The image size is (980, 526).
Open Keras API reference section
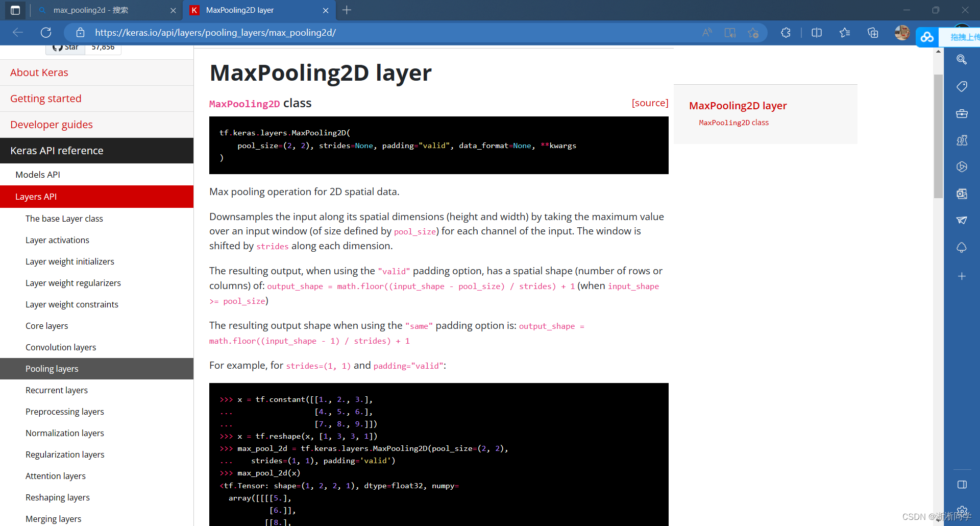[96, 151]
